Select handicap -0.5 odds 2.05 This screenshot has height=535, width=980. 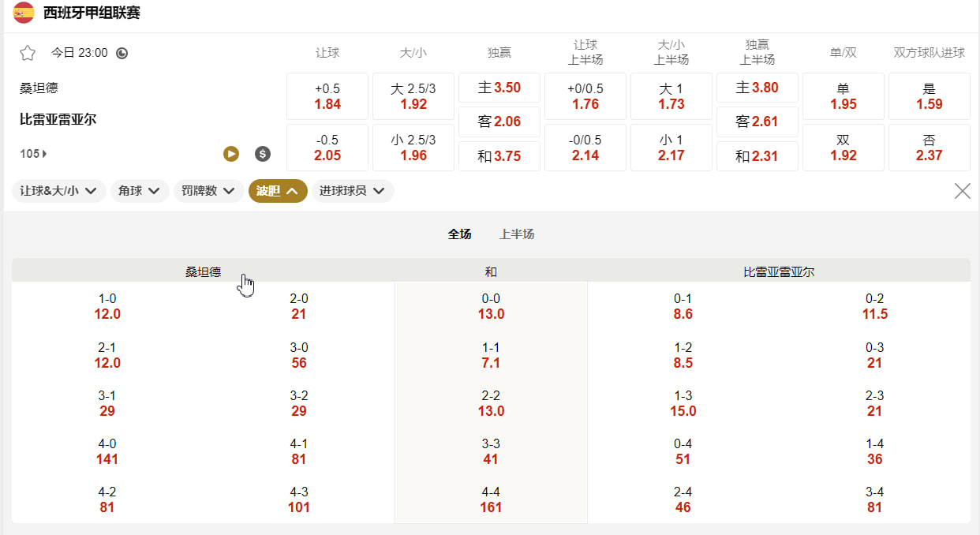[x=327, y=148]
